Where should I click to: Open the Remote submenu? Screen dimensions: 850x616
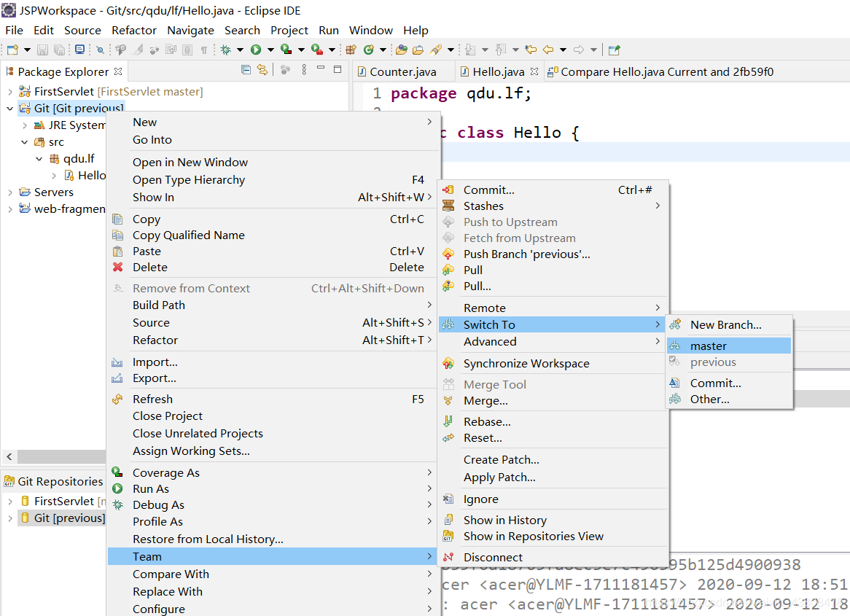pos(553,308)
